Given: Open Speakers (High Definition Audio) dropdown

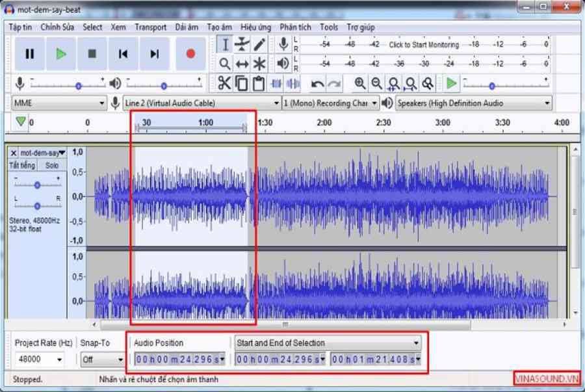Looking at the screenshot, I should point(473,103).
